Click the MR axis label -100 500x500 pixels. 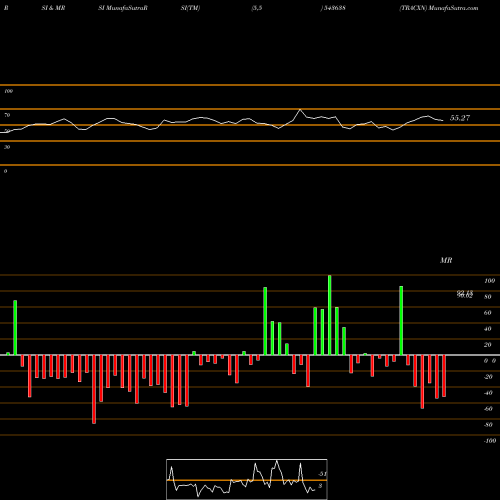(490, 441)
